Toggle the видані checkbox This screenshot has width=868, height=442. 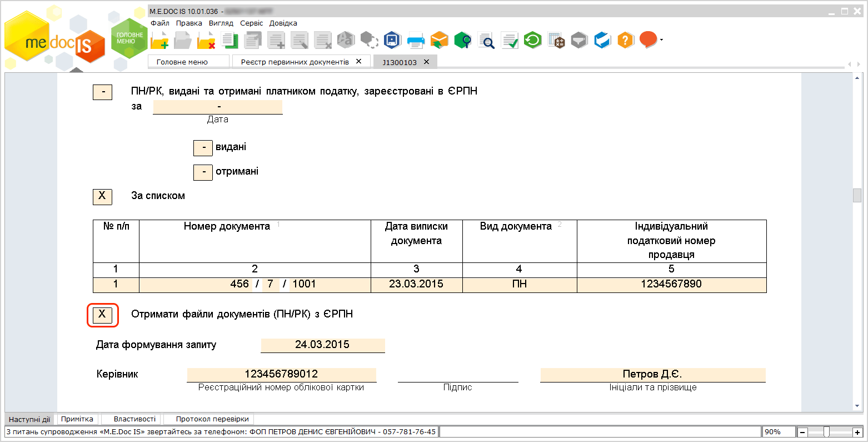(x=203, y=148)
